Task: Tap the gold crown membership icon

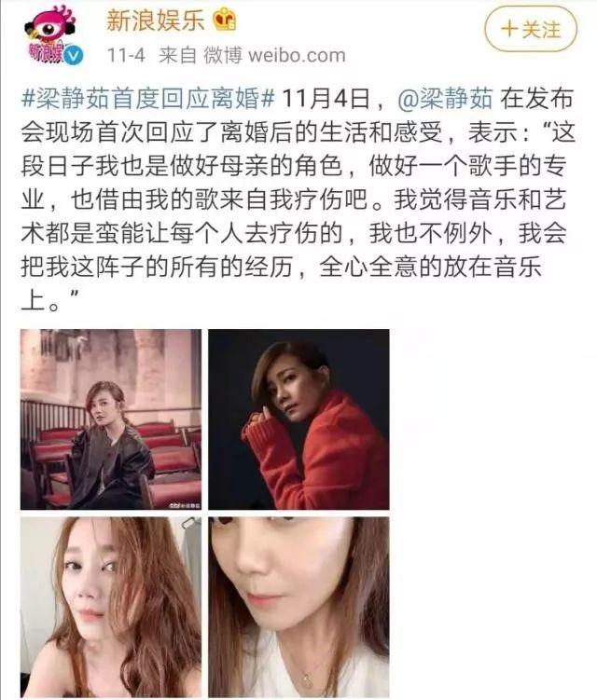Action: pyautogui.click(x=225, y=21)
